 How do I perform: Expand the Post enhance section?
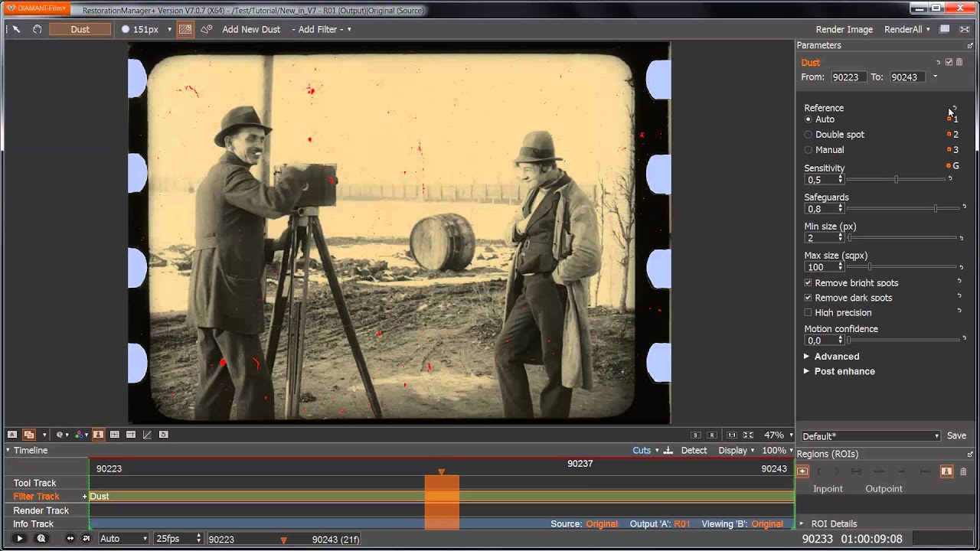click(839, 371)
